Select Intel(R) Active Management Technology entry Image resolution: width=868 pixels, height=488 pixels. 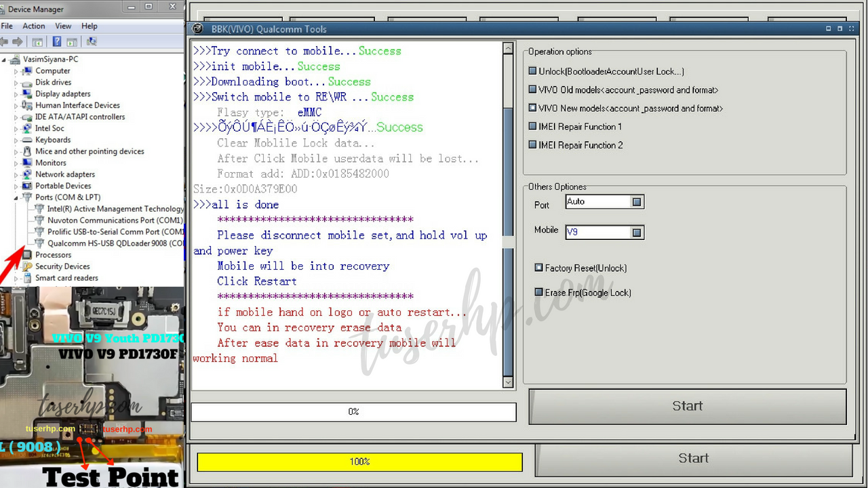coord(116,209)
